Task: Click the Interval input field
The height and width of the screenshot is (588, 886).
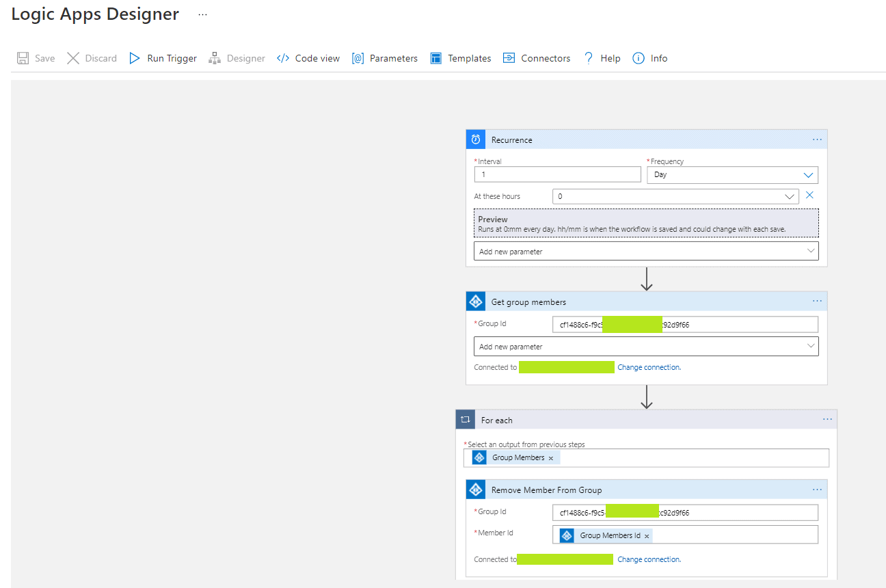Action: (557, 174)
